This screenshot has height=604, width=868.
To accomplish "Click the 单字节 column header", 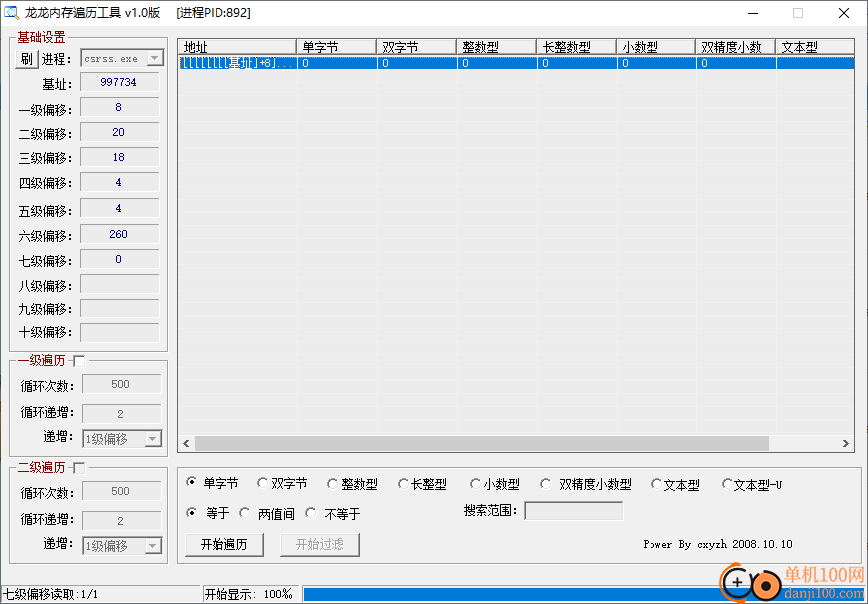I will pyautogui.click(x=336, y=47).
